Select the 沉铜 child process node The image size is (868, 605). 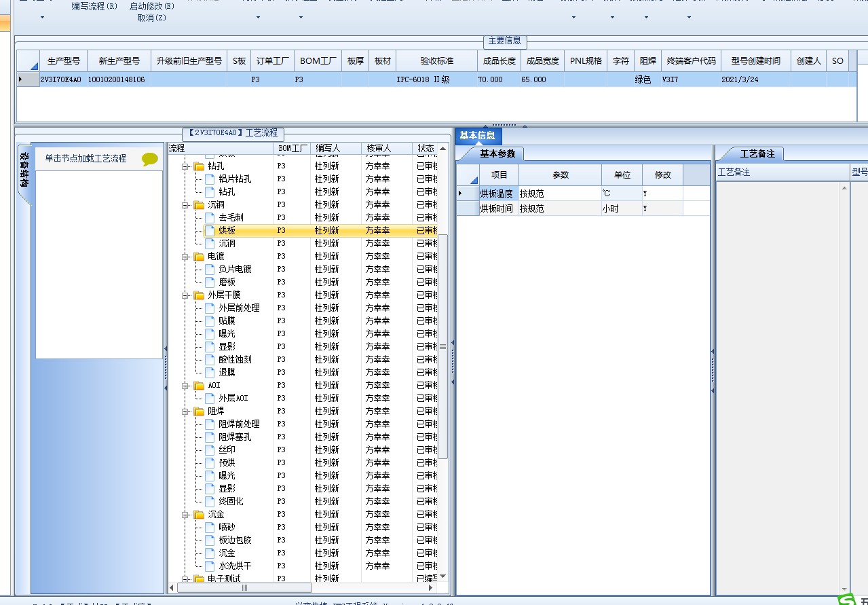pos(227,244)
